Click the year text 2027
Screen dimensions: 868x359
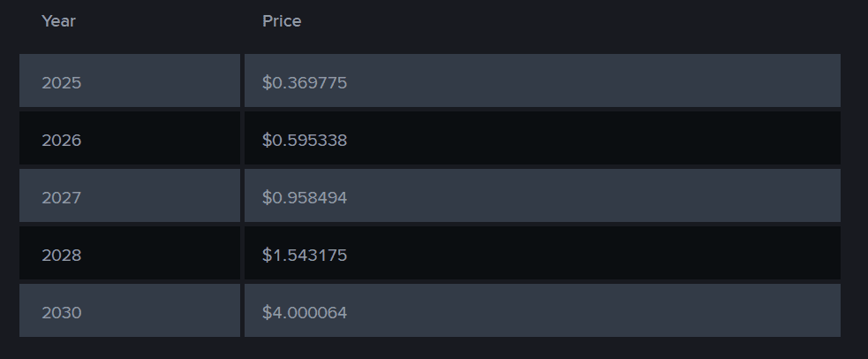tap(62, 198)
